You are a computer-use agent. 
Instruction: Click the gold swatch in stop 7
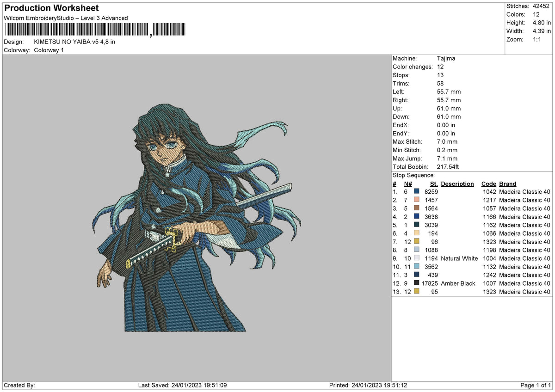coord(417,241)
